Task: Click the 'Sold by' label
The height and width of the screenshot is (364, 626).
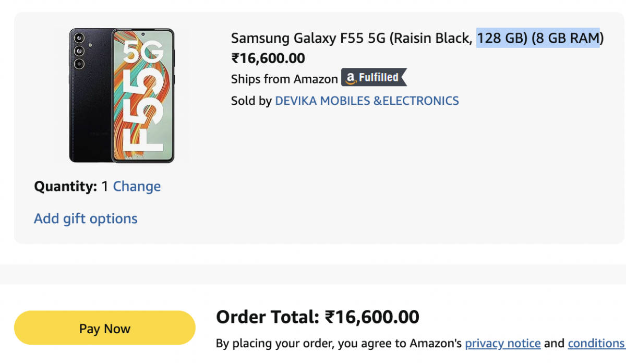Action: (x=251, y=101)
